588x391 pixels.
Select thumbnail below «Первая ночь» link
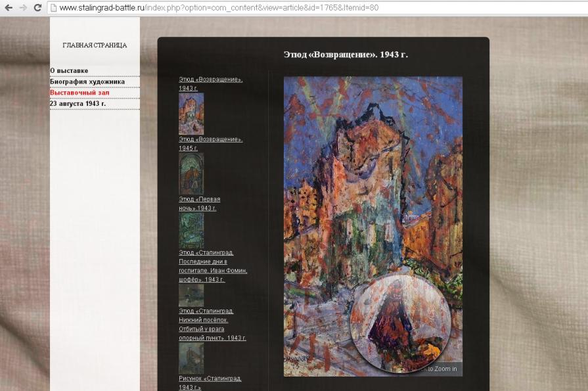pyautogui.click(x=191, y=231)
